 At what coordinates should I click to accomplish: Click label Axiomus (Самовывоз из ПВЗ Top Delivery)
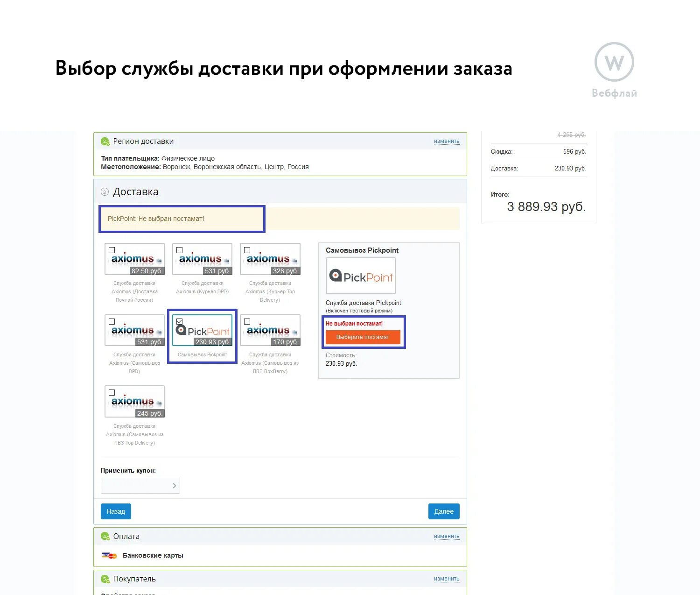[134, 434]
